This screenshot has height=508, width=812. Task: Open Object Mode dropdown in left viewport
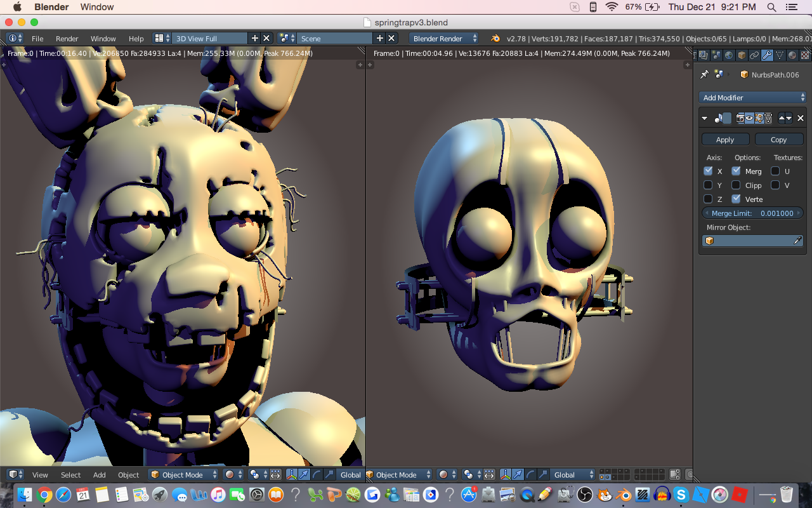(x=183, y=474)
